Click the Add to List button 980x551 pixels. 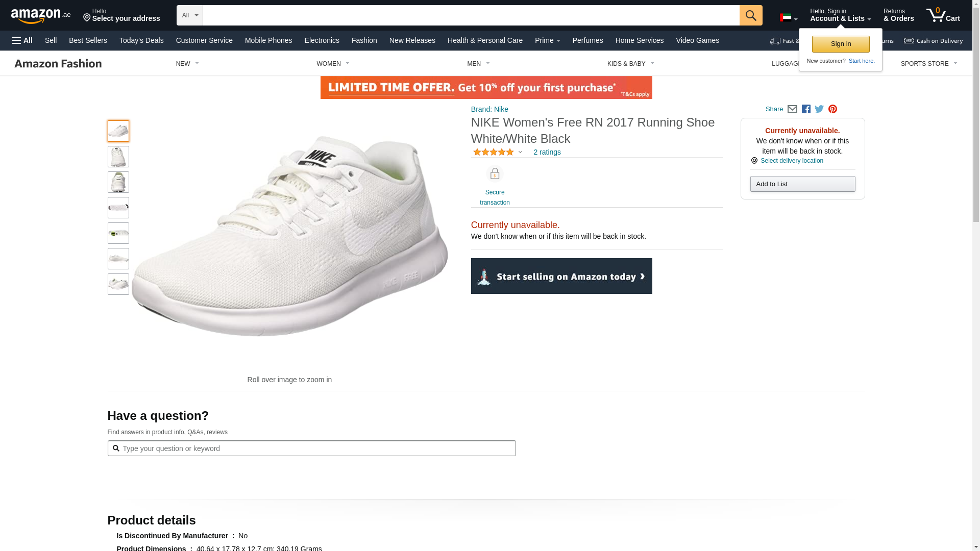(802, 184)
